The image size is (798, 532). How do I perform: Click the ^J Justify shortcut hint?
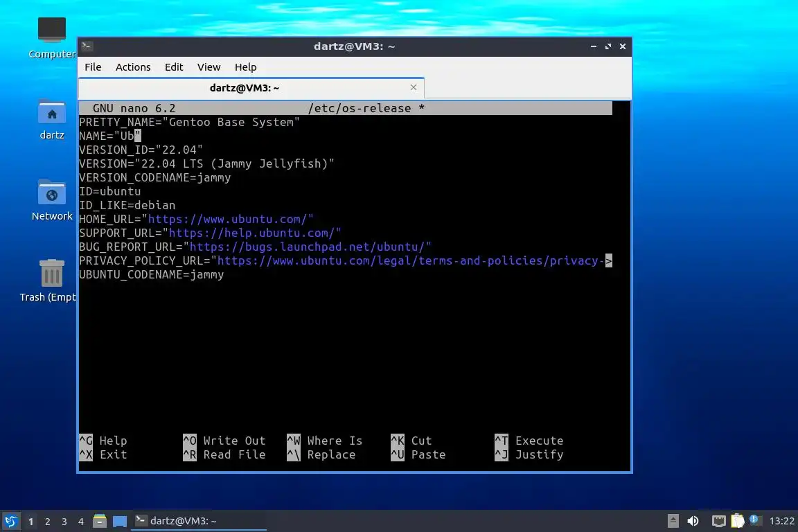pos(529,454)
